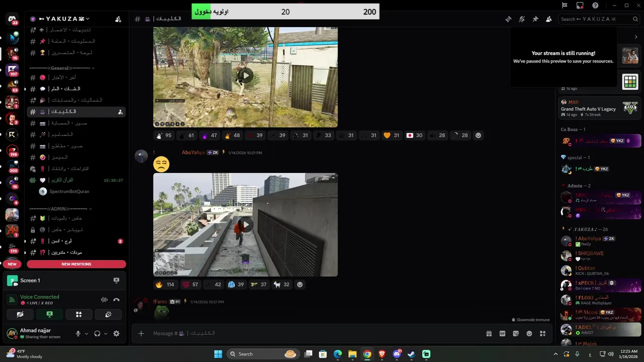Disconnect from voice with hang-up icon

(x=117, y=300)
